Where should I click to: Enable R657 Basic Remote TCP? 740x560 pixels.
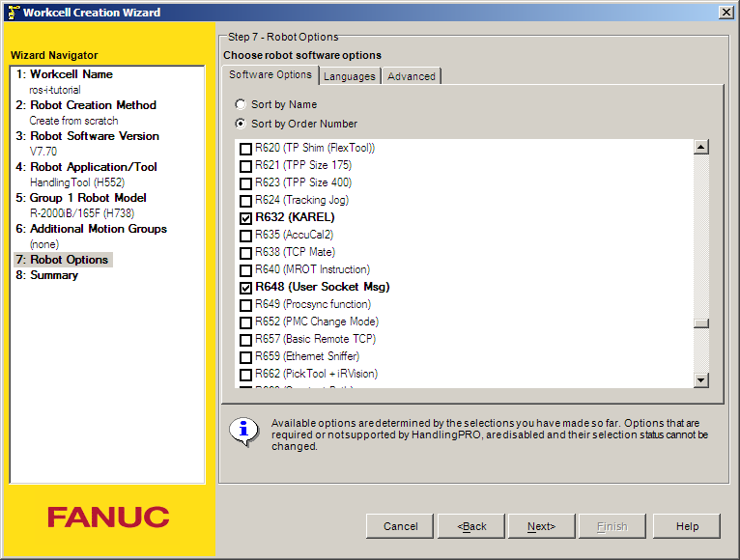point(246,340)
